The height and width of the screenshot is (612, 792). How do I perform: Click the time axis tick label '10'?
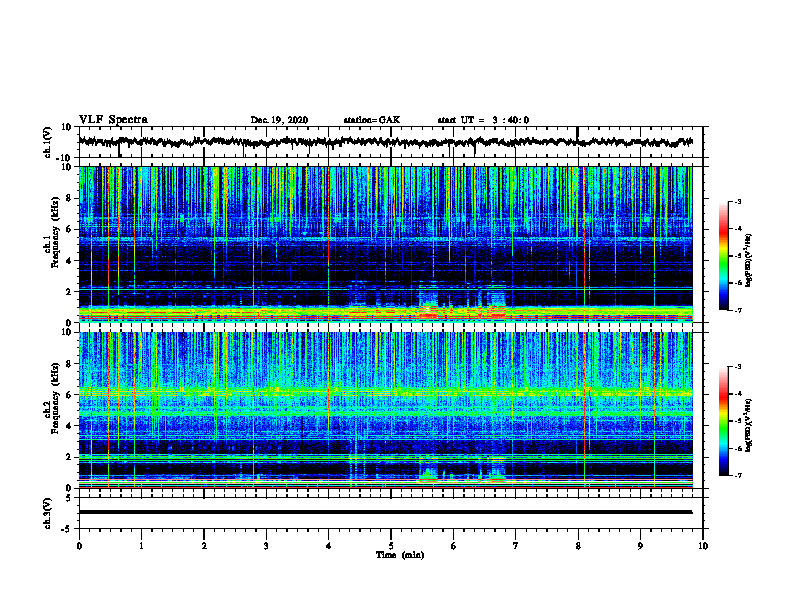(x=703, y=546)
